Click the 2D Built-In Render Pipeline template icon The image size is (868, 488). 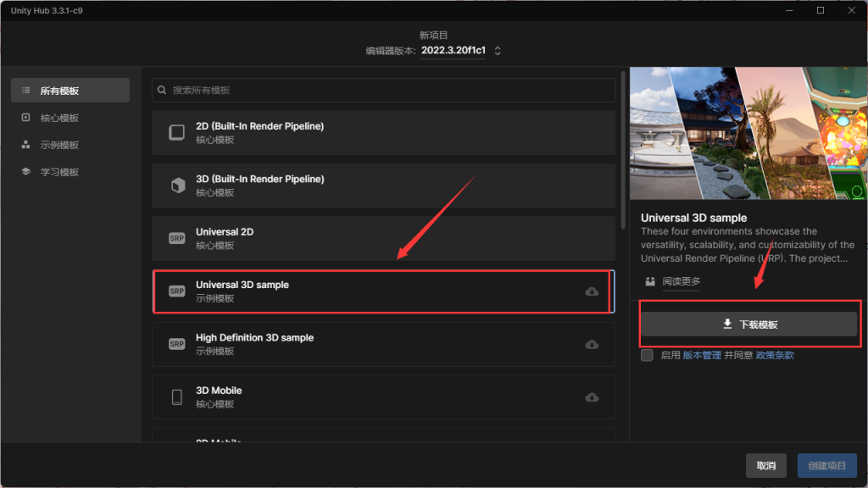tap(176, 133)
